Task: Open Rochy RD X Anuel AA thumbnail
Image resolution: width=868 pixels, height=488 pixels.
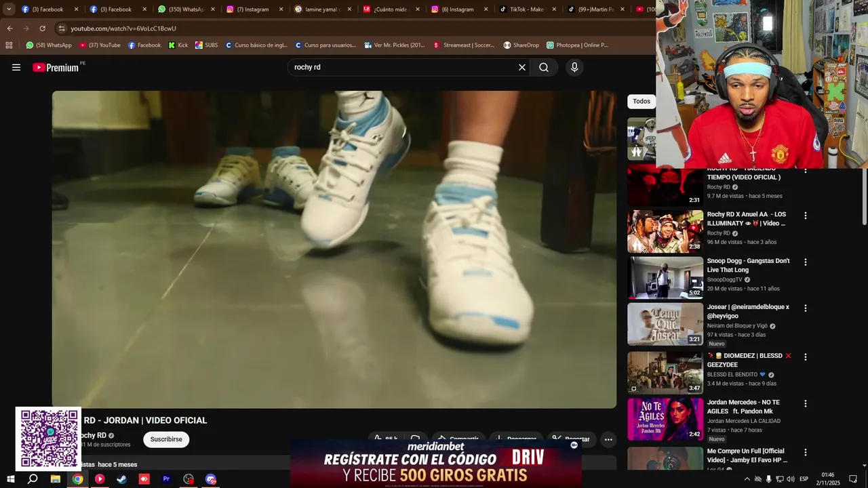Action: pos(665,231)
